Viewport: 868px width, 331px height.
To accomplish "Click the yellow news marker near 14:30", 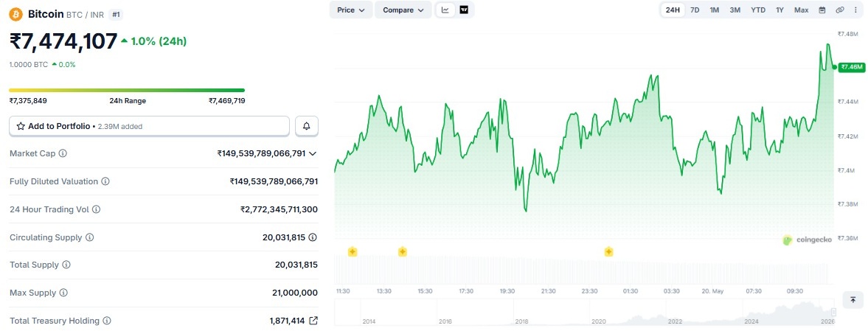I will point(403,252).
